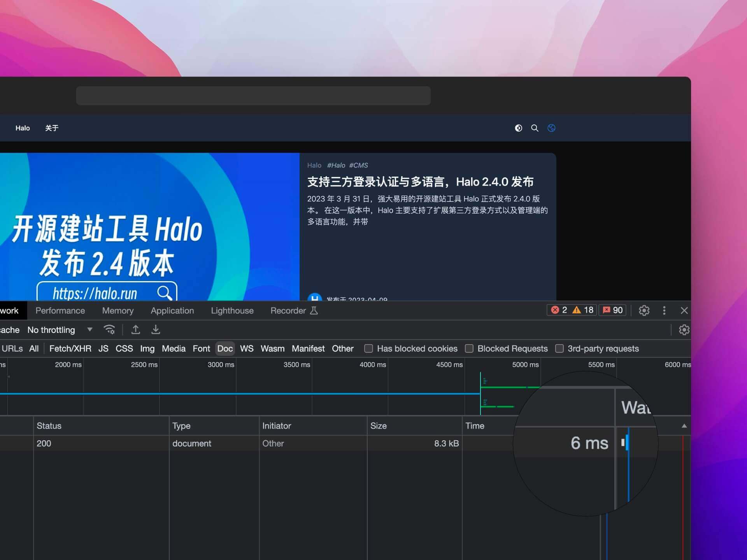Check the Blocked Requests checkbox
Screen dimensions: 747x560
point(469,348)
